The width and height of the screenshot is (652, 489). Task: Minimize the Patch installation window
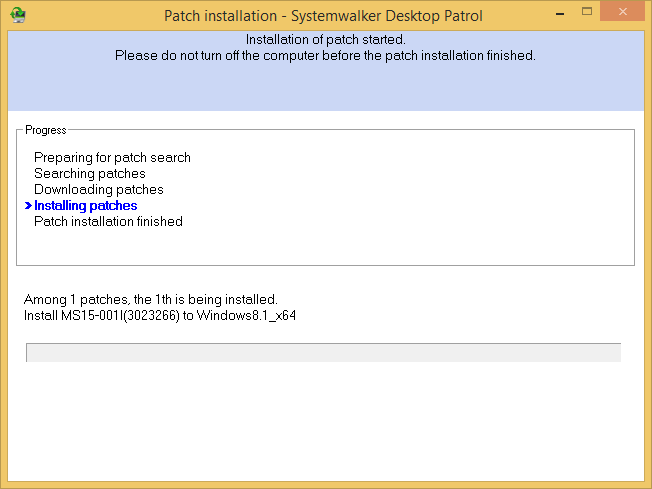(x=560, y=14)
